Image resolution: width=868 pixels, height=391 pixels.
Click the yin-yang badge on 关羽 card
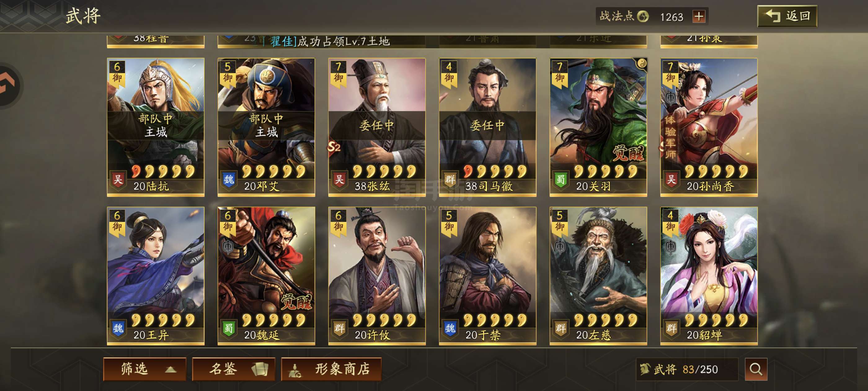642,63
